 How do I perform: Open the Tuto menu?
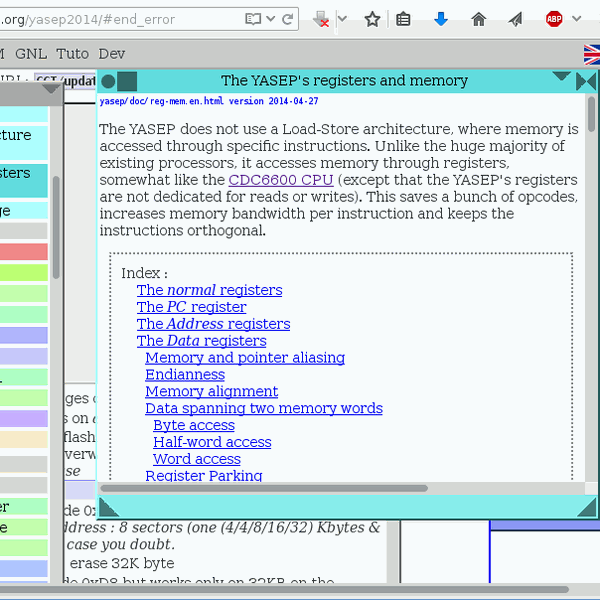[x=72, y=54]
